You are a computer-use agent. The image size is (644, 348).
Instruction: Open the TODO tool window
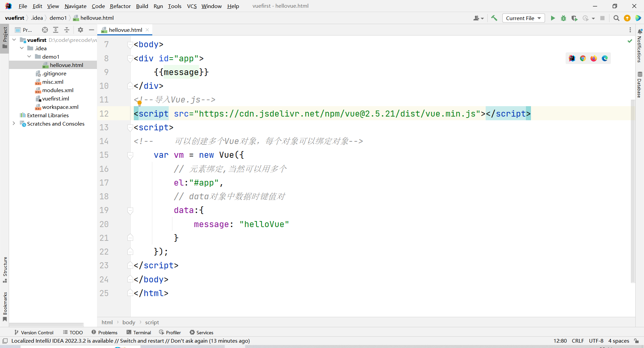73,332
